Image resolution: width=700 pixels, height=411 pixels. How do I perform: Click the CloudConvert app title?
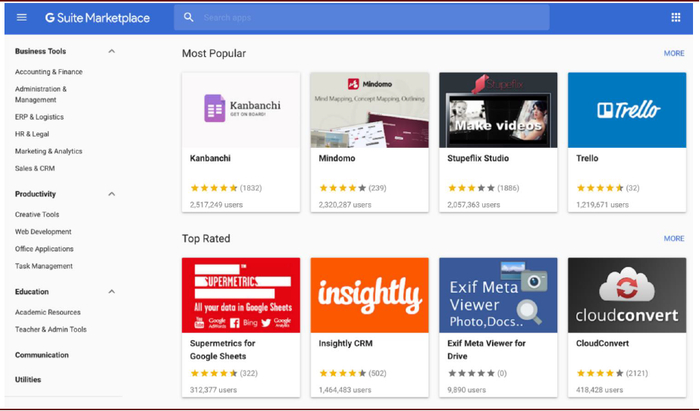602,344
